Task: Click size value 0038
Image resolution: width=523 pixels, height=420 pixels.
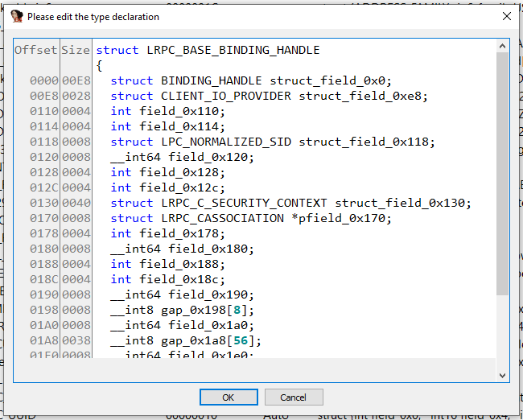Action: point(76,341)
